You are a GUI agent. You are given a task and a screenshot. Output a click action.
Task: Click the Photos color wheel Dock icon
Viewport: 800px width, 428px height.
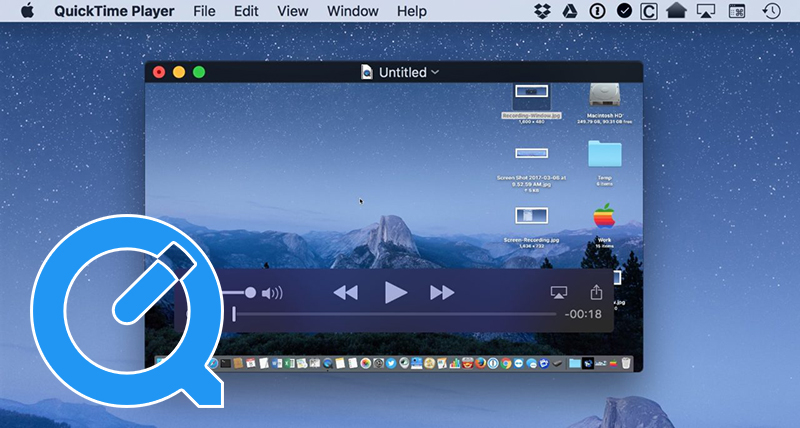(x=366, y=363)
